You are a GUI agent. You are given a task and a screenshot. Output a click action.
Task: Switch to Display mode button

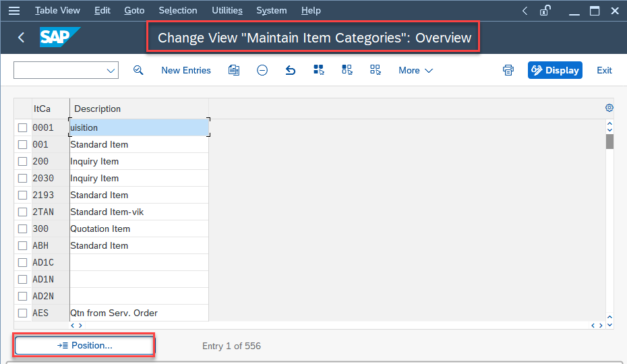(x=555, y=70)
